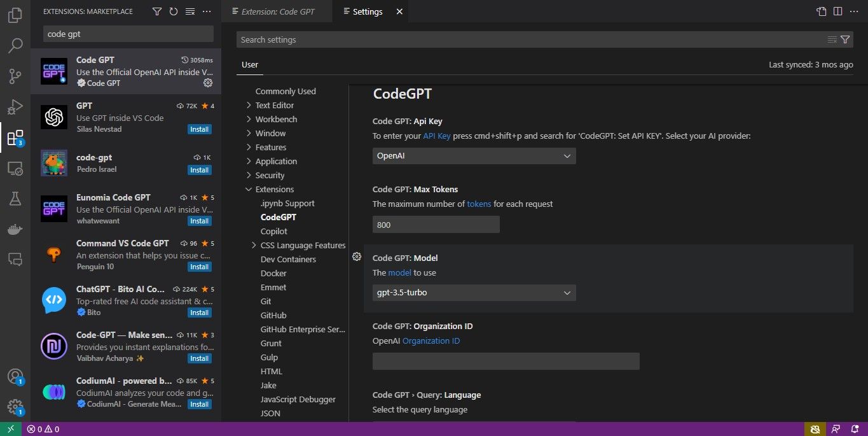Install the GPT extension by Silas Nevstad

coord(199,129)
